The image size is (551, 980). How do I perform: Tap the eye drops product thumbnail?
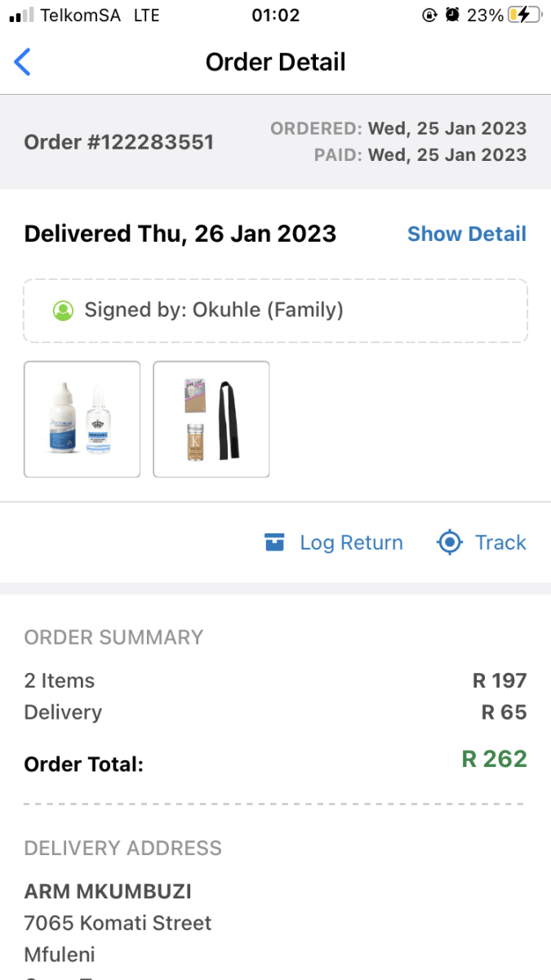tap(82, 419)
